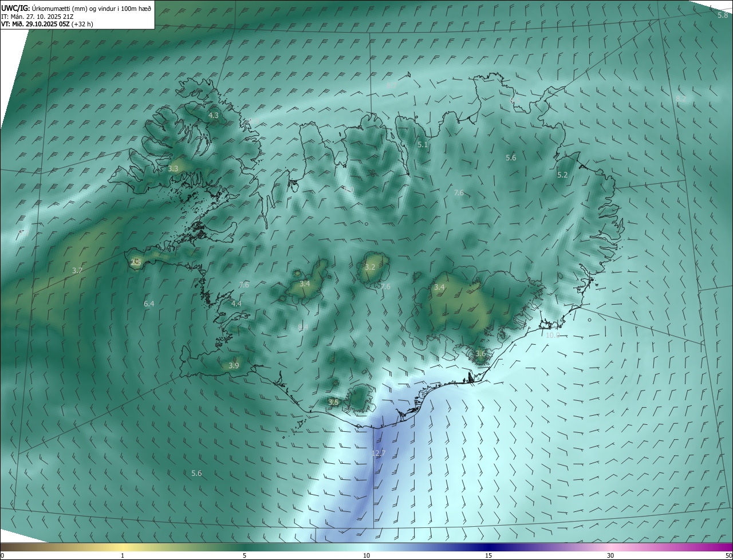Viewport: 733px width, 560px height.
Task: Click the title 'Úrkomumætti (mm) og vindur í 100m hæð'
Action: click(x=92, y=9)
